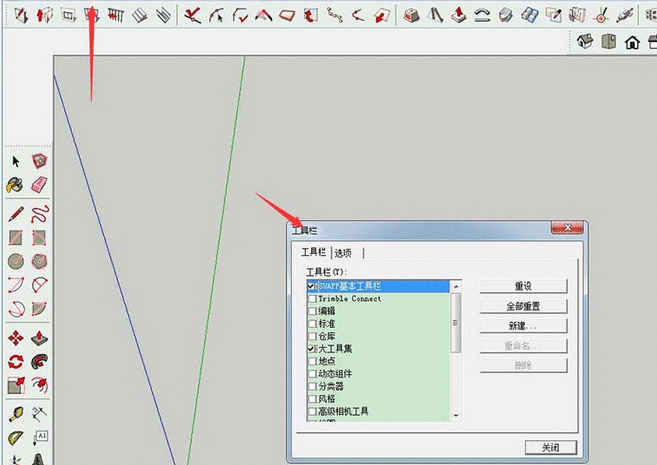Tick the 动态组件 toolbar checkbox
Image resolution: width=657 pixels, height=465 pixels.
click(x=312, y=374)
